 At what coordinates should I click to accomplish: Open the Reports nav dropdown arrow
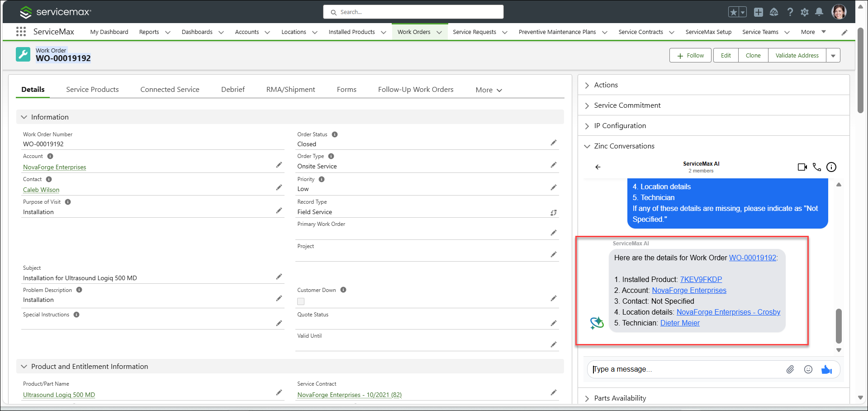point(168,33)
